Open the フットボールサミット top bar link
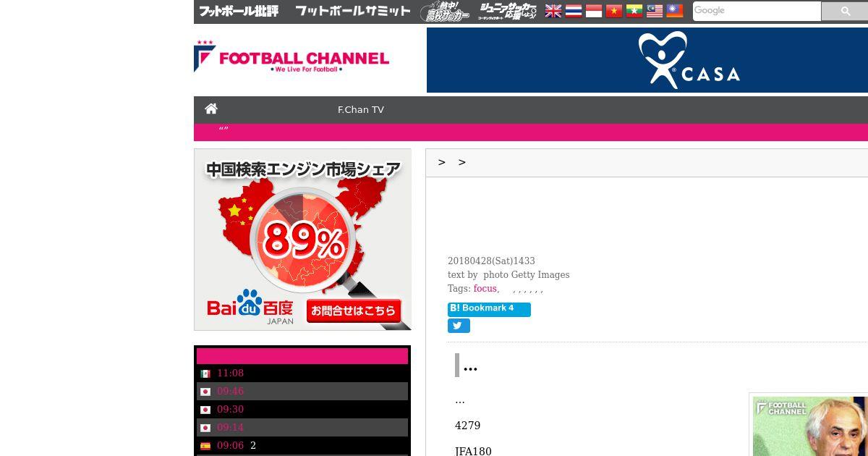 [x=352, y=11]
